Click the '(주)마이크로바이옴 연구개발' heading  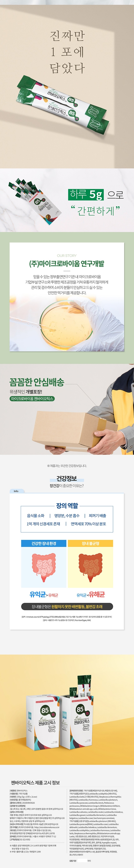[67, 264]
